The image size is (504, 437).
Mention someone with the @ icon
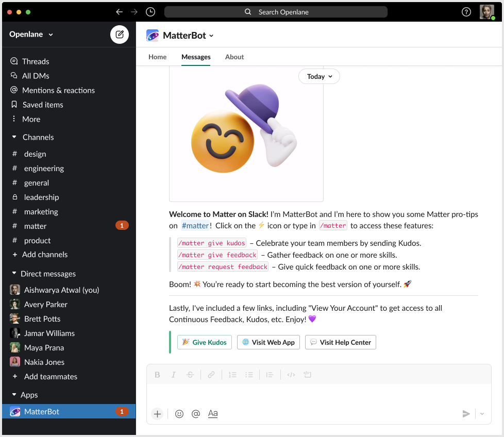(196, 414)
